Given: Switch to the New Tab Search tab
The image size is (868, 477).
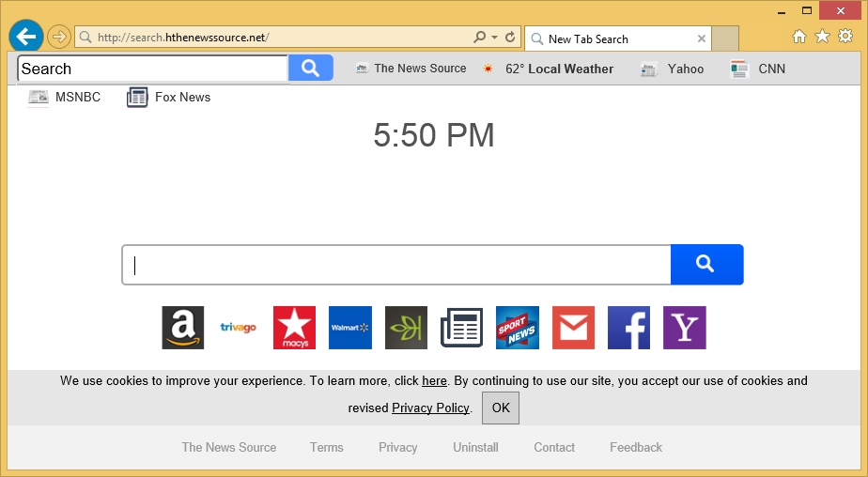Looking at the screenshot, I should pos(617,38).
